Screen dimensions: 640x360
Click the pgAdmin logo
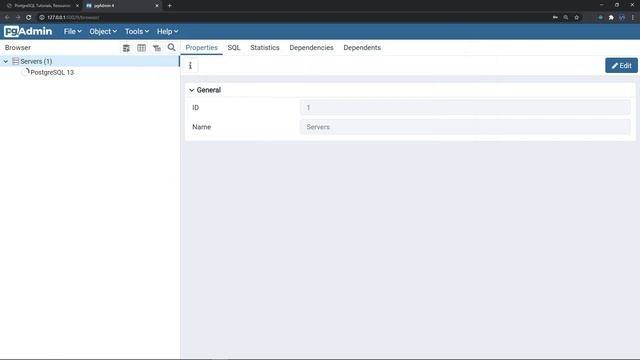pyautogui.click(x=28, y=31)
